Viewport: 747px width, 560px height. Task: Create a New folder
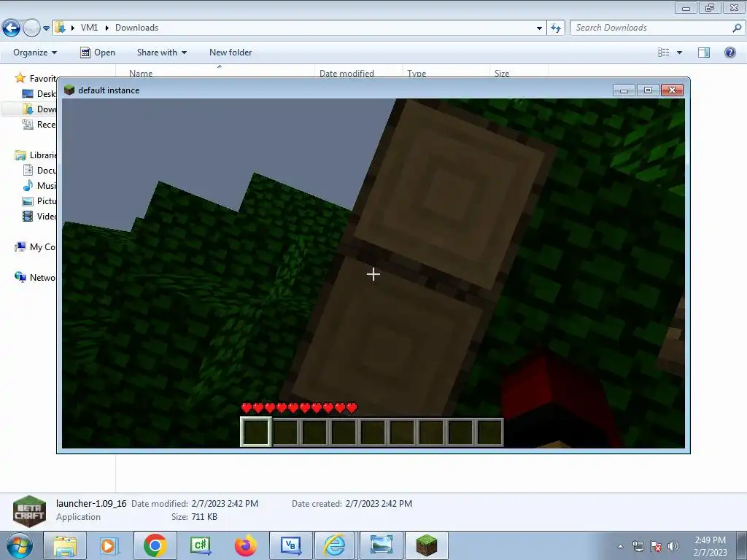[231, 52]
